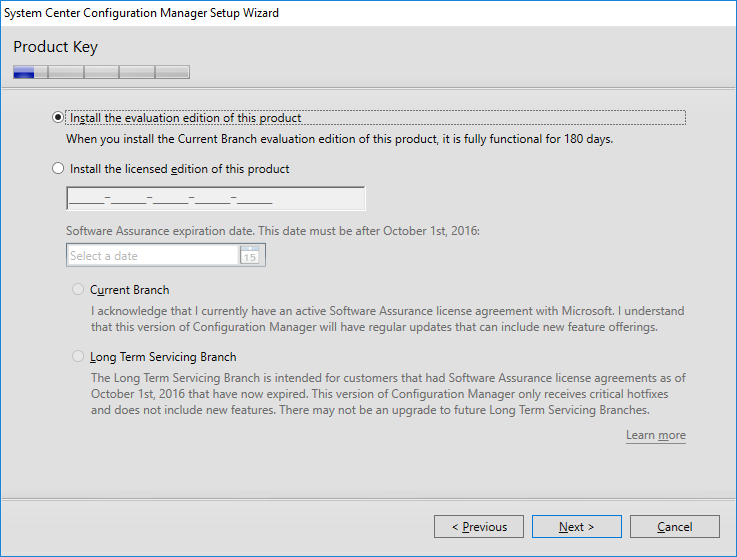The image size is (737, 557).
Task: Select the Current Branch radio option
Action: [x=78, y=289]
